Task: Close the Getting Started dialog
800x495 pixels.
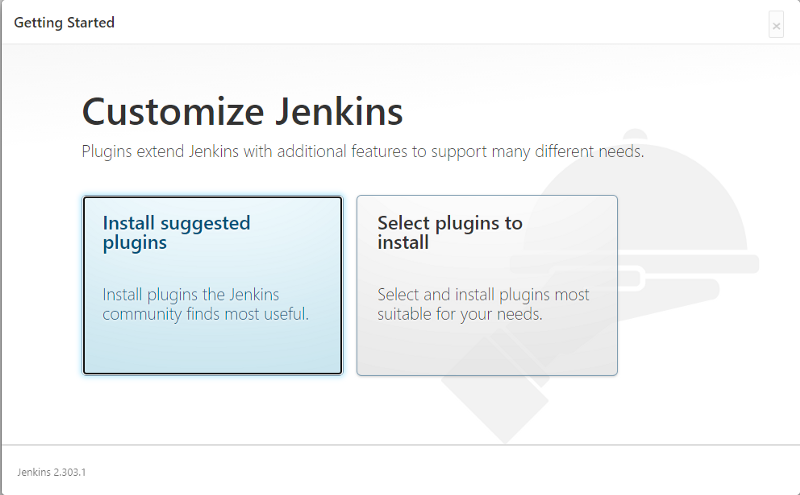Action: (776, 25)
